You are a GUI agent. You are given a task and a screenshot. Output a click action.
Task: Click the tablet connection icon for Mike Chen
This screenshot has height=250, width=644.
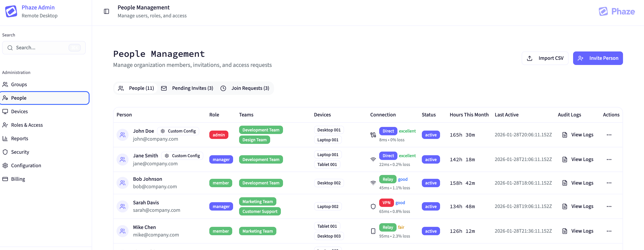tap(373, 231)
